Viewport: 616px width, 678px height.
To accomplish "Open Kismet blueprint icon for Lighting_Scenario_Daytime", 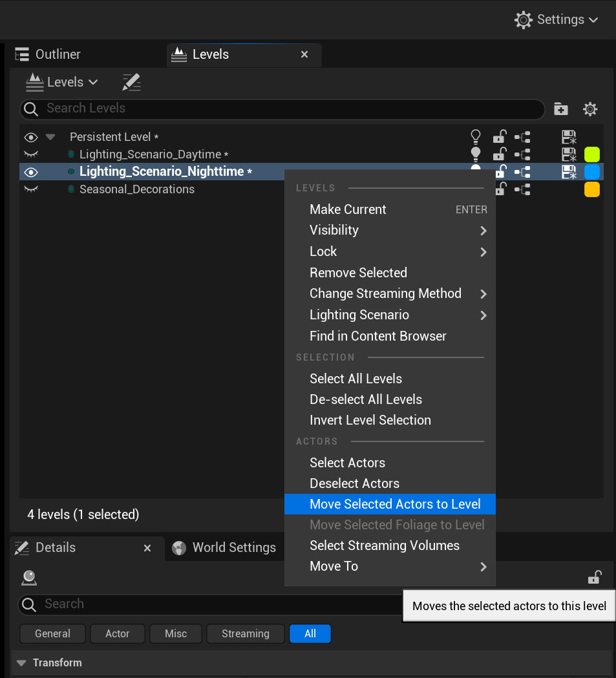I will 522,154.
